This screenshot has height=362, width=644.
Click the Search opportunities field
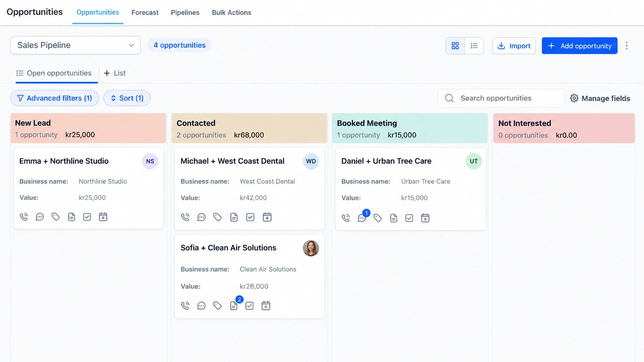501,98
